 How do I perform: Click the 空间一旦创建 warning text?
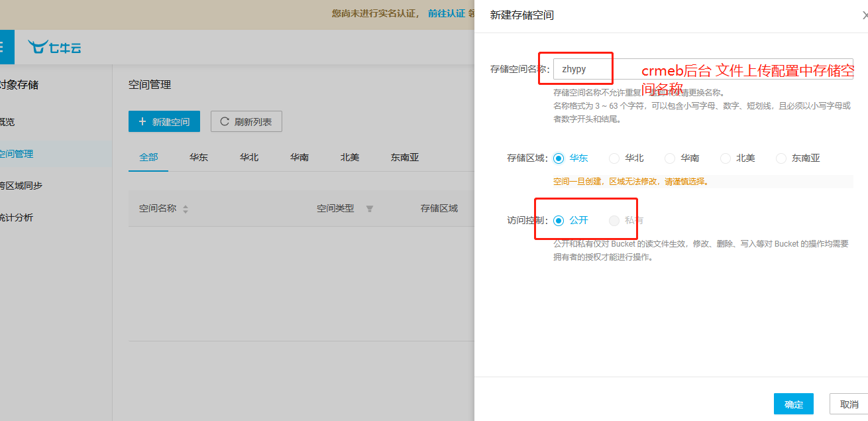(x=631, y=181)
